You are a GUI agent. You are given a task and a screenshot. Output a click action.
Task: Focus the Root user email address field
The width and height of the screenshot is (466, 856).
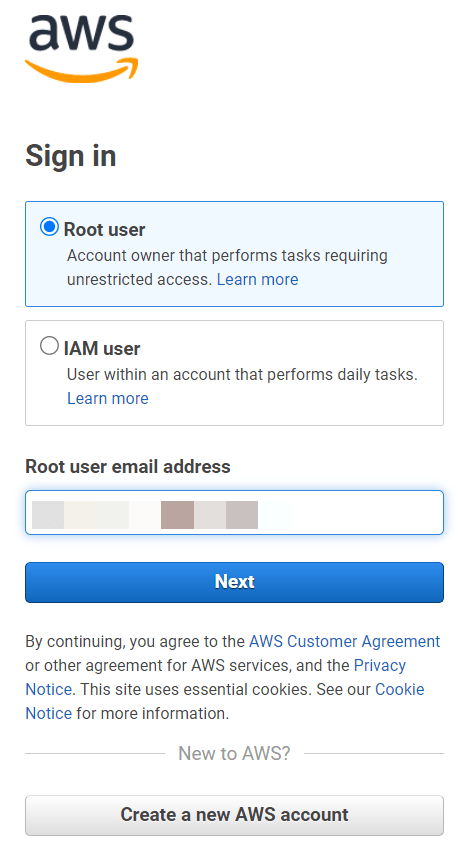(234, 513)
